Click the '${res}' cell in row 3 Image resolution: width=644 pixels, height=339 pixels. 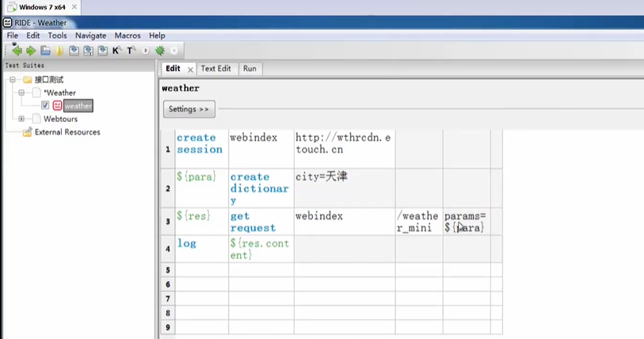202,222
